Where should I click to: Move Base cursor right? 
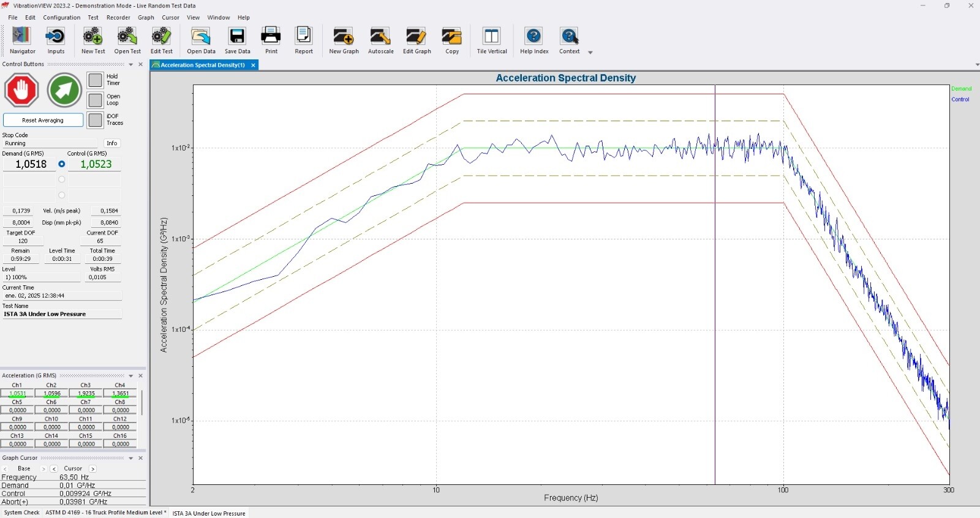point(43,469)
